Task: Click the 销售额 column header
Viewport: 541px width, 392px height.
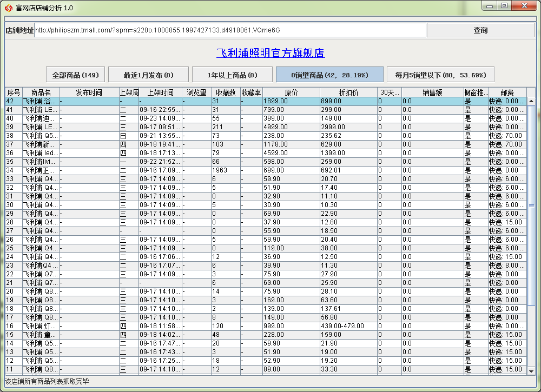Action: pyautogui.click(x=432, y=92)
